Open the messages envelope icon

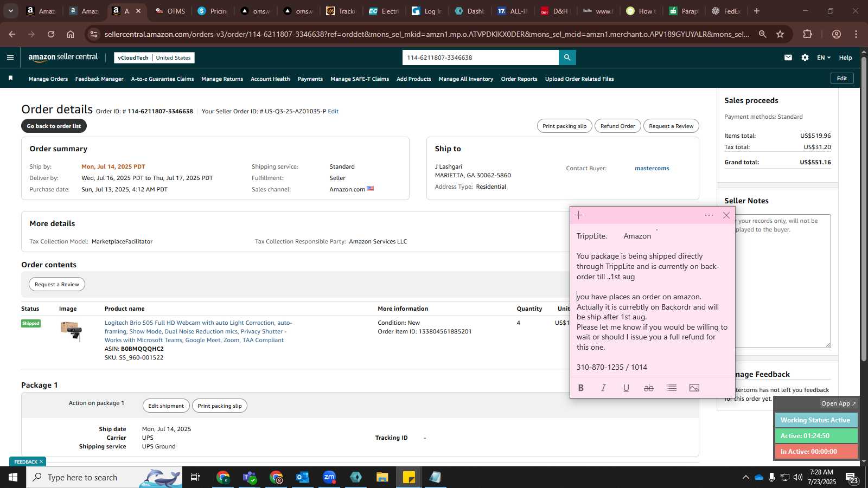coord(788,57)
